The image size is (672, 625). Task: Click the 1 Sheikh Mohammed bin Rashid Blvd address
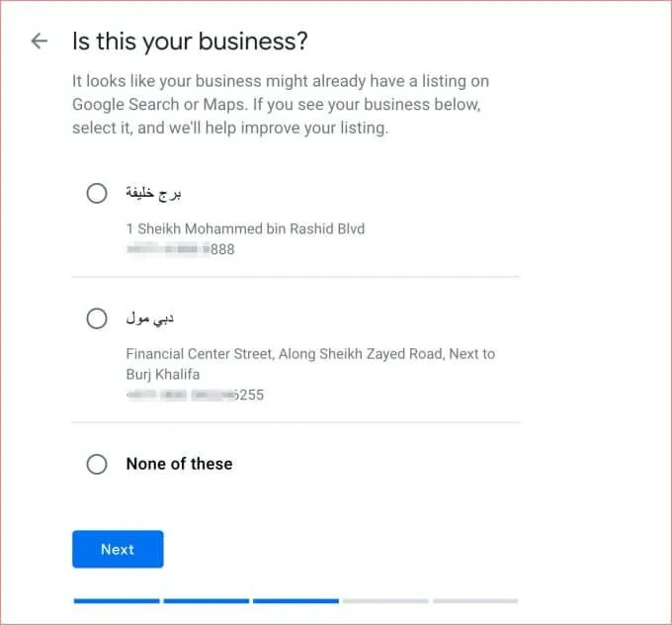(x=245, y=228)
